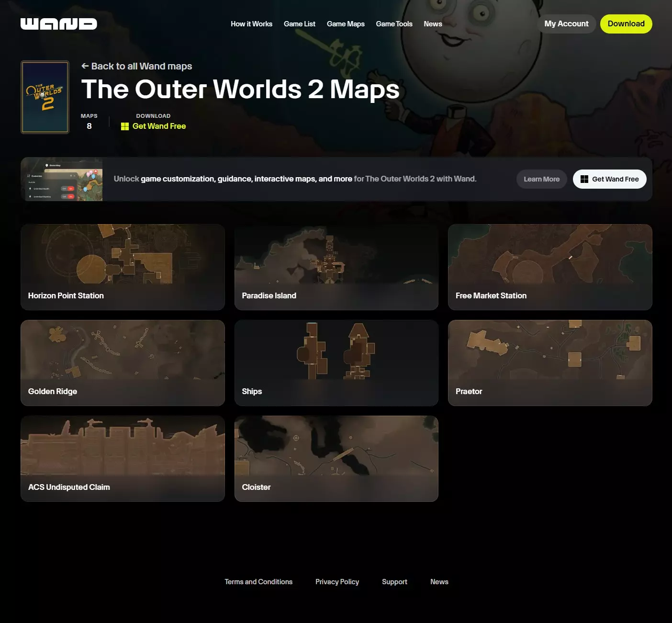Open The Outer Worlds 2 cover art
Screen dimensions: 672x623
(x=45, y=97)
